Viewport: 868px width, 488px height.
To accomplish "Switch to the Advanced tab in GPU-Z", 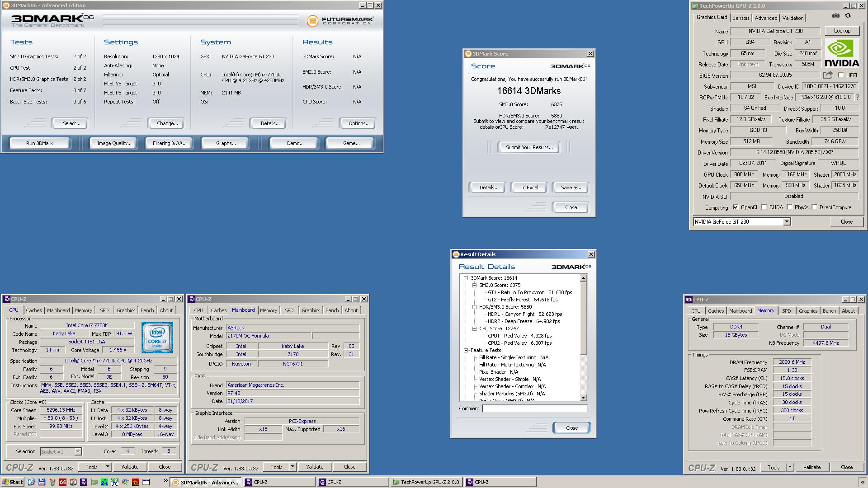I will click(x=766, y=18).
